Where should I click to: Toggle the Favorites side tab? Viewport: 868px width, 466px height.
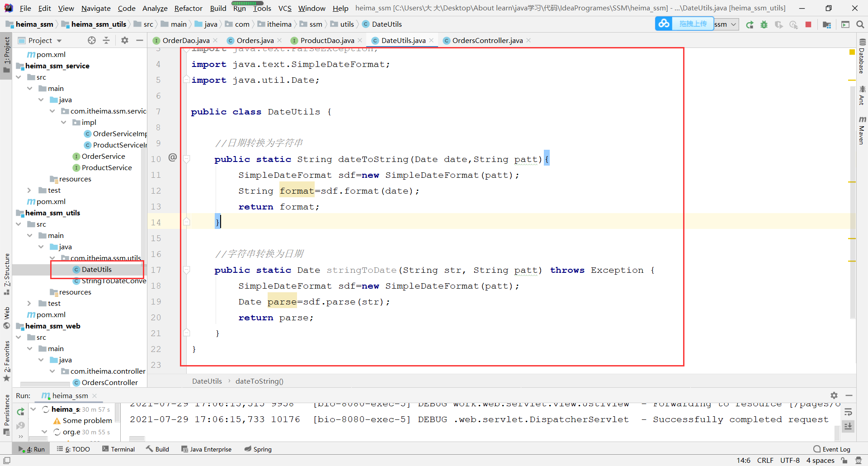coord(6,361)
